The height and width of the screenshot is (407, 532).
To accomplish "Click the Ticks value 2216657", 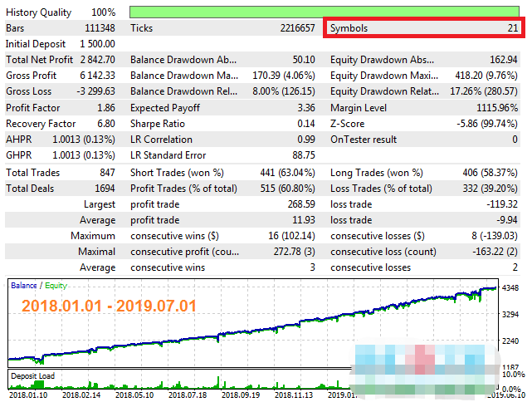I will (295, 28).
